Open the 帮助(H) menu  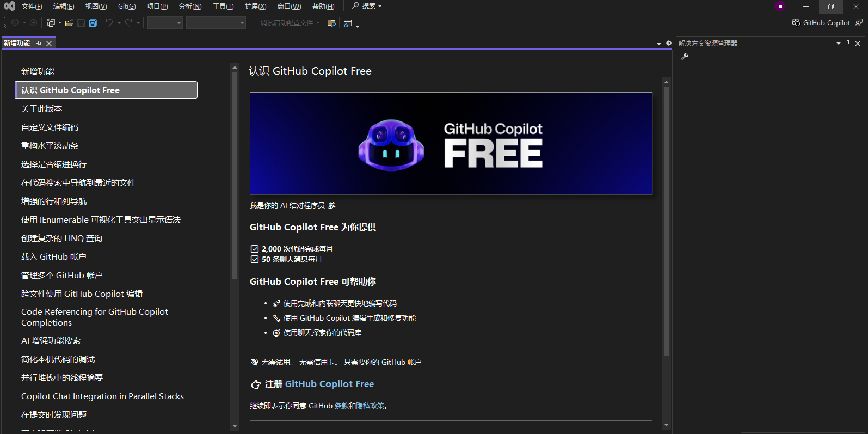click(x=323, y=7)
